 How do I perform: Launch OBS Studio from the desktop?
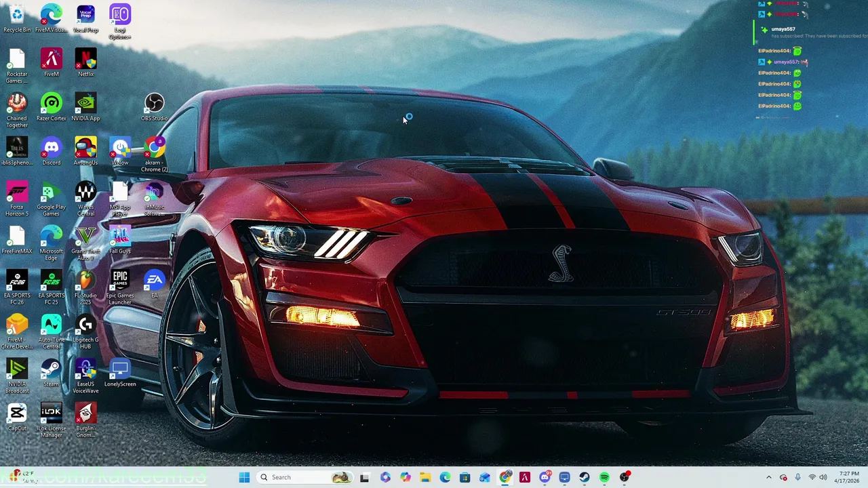[154, 107]
